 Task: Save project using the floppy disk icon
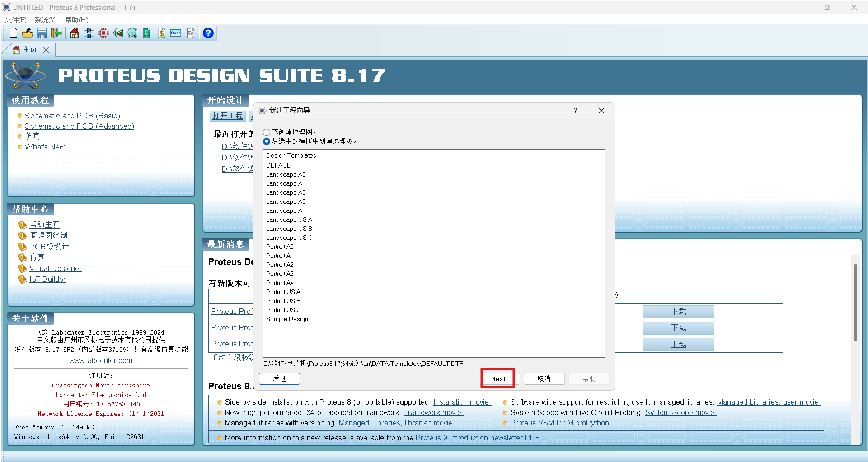42,33
